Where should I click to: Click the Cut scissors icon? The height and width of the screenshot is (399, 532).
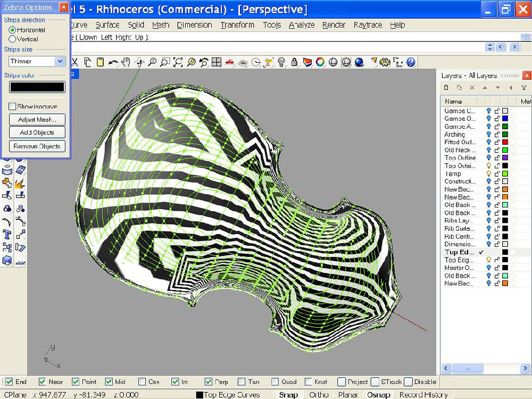pyautogui.click(x=75, y=62)
